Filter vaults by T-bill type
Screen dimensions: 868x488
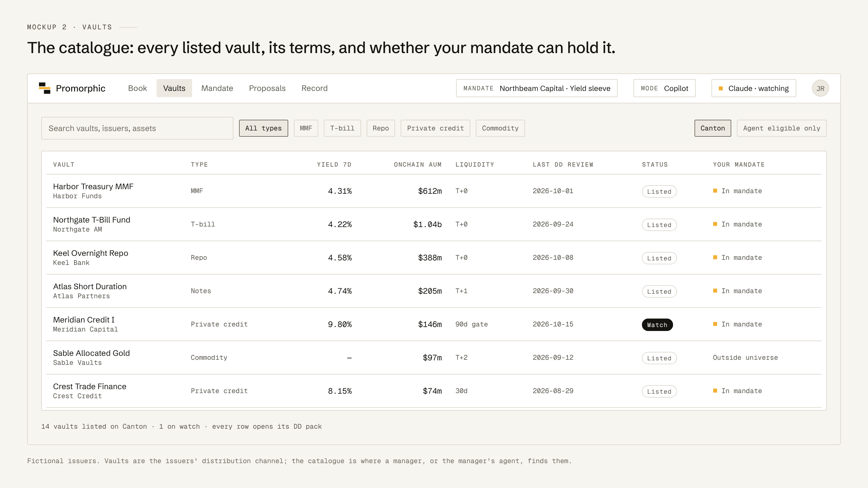(x=342, y=128)
